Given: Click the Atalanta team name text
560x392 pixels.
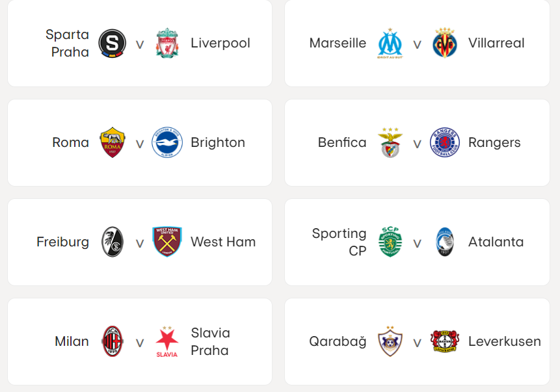Looking at the screenshot, I should 496,242.
